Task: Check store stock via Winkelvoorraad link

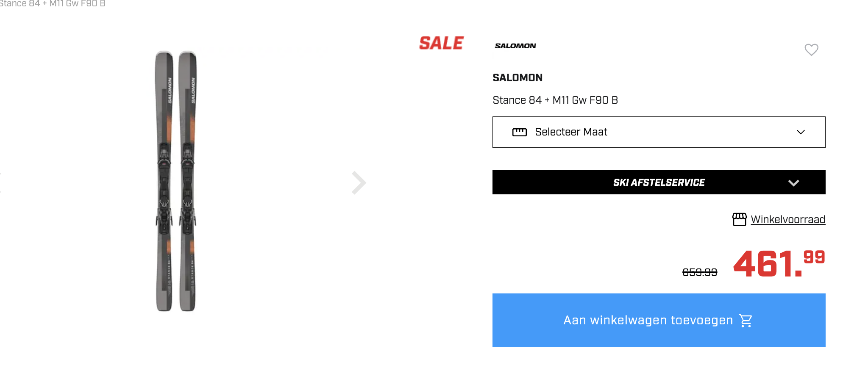Action: [787, 219]
